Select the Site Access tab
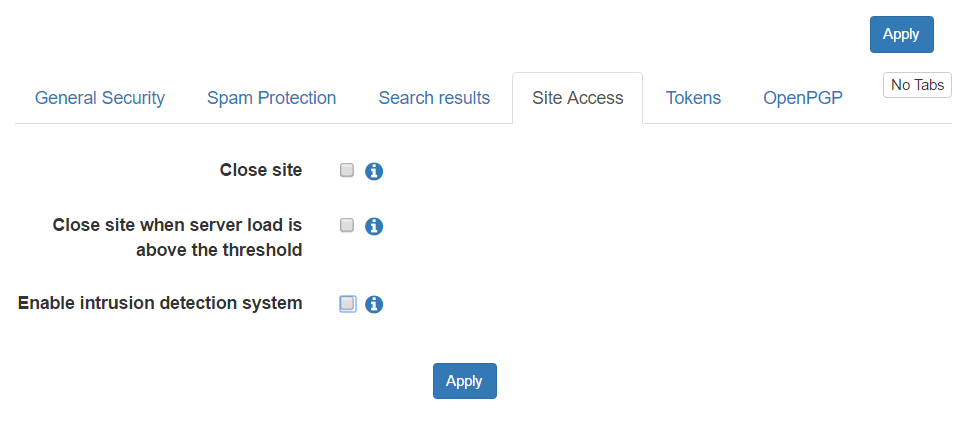The image size is (974, 422). [578, 98]
